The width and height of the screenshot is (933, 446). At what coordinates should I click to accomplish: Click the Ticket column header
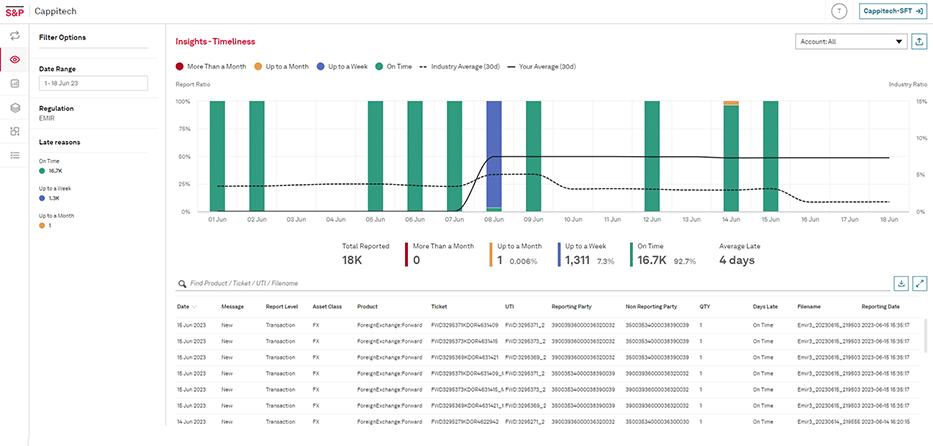[439, 307]
